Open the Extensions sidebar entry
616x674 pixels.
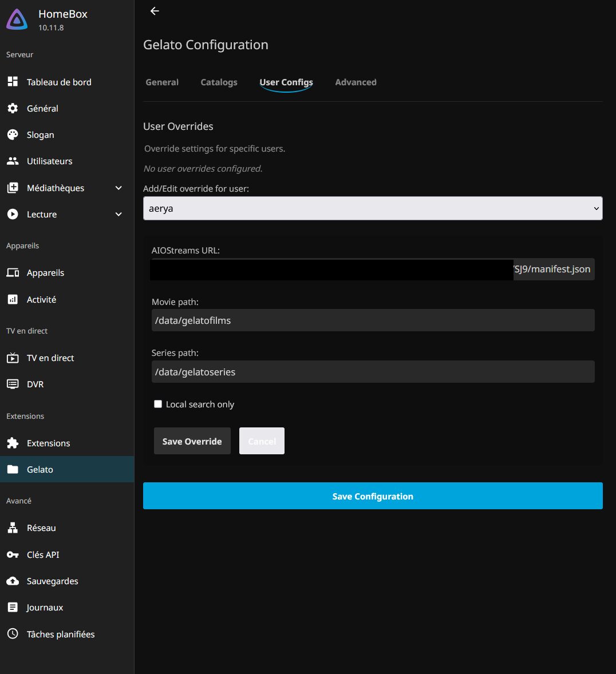click(67, 443)
